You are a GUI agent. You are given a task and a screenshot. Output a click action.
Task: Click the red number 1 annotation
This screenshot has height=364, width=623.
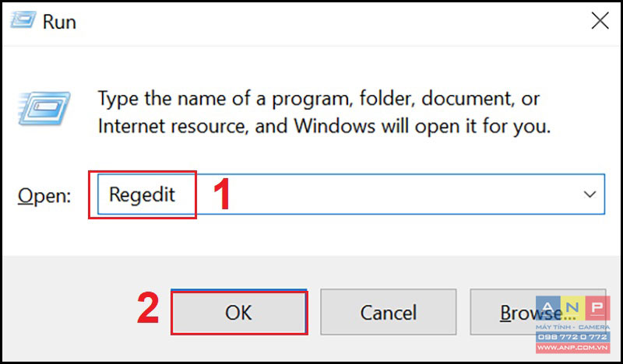[222, 194]
